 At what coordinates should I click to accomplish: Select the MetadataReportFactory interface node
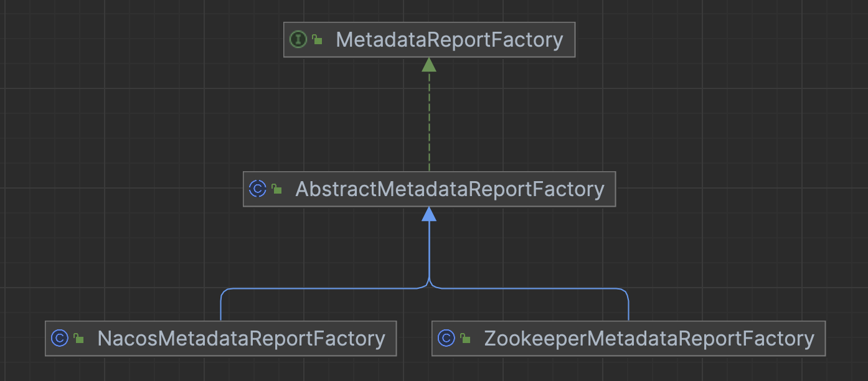point(429,40)
